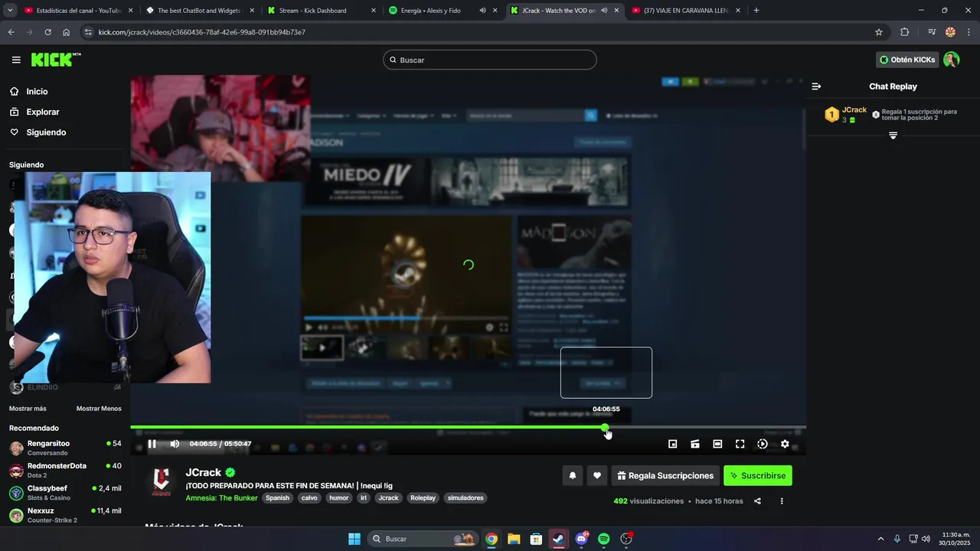Open Amnesia: The Bunker category link
The height and width of the screenshot is (551, 980).
click(x=221, y=497)
